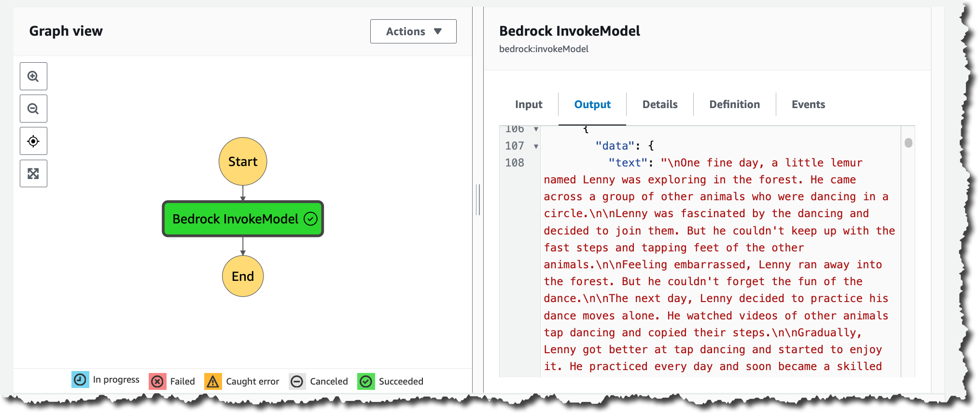Viewport: 980px width, 414px height.
Task: Click the Canceled legend icon
Action: click(297, 382)
